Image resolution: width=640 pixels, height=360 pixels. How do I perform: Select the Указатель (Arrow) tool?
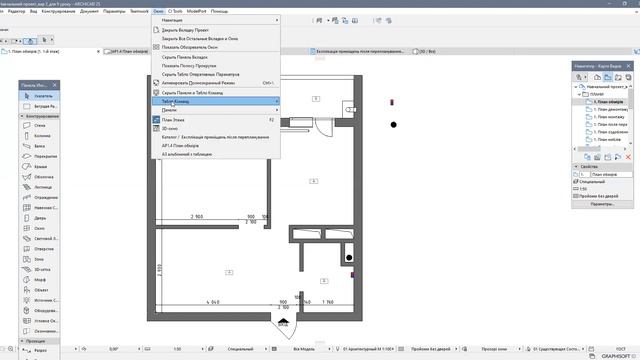[x=39, y=96]
